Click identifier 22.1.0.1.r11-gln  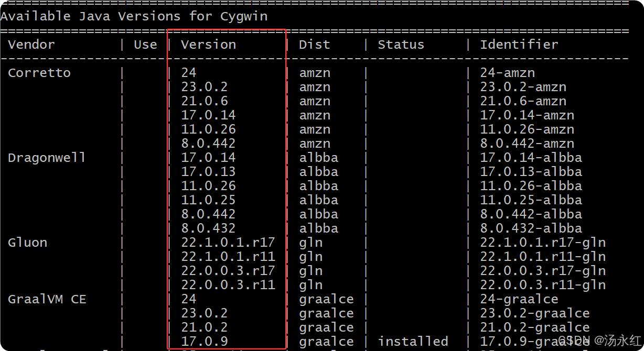pos(543,257)
